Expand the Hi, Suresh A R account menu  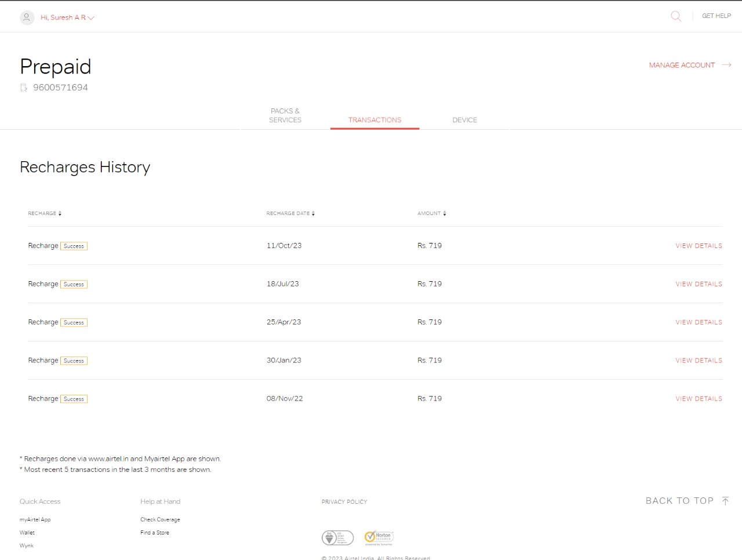coord(67,17)
